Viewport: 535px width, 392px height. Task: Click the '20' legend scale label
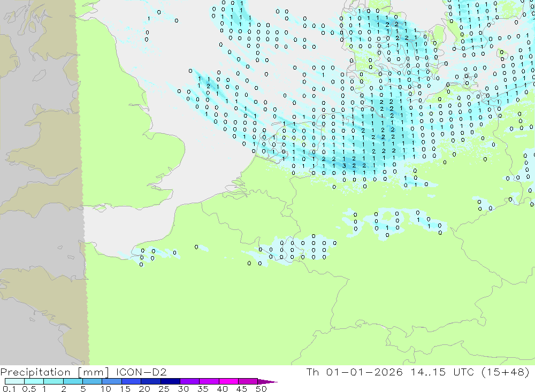(x=144, y=389)
